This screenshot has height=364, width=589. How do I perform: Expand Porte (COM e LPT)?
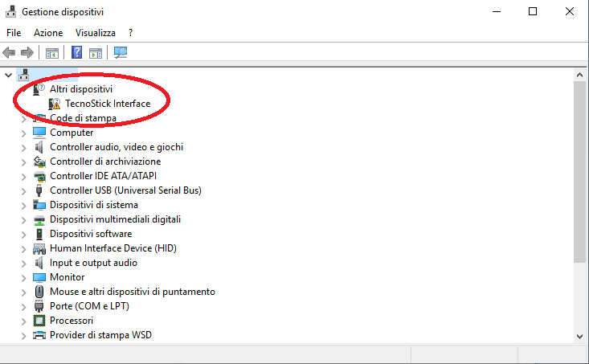[x=23, y=307]
